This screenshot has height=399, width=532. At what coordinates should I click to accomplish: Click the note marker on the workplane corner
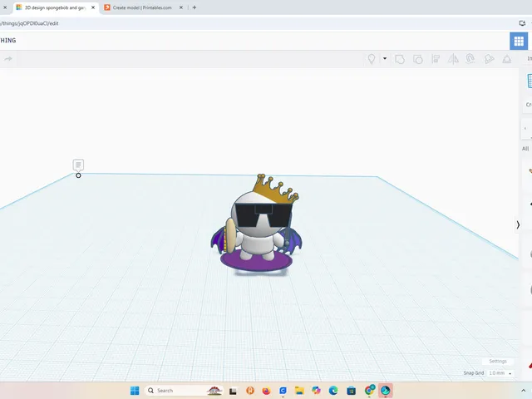(78, 165)
